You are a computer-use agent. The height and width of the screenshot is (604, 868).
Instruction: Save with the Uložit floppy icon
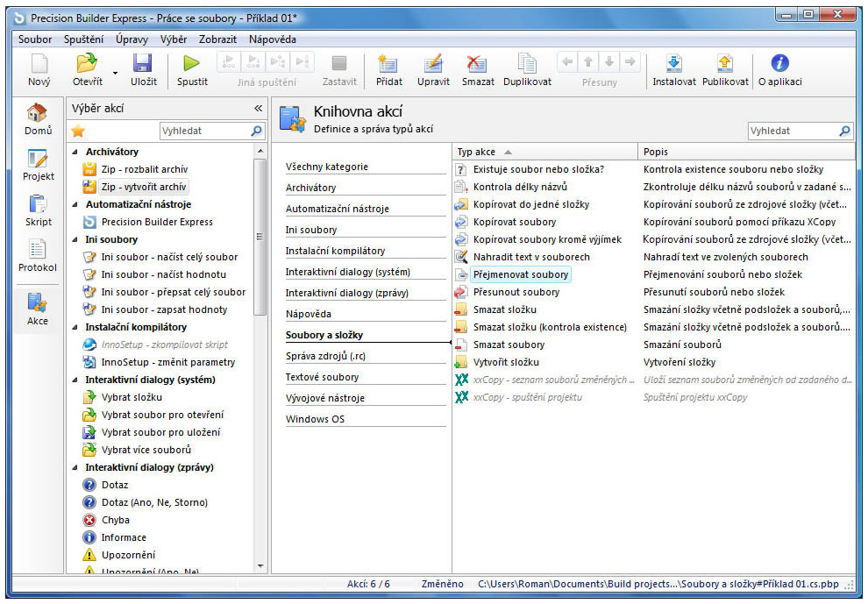click(143, 63)
